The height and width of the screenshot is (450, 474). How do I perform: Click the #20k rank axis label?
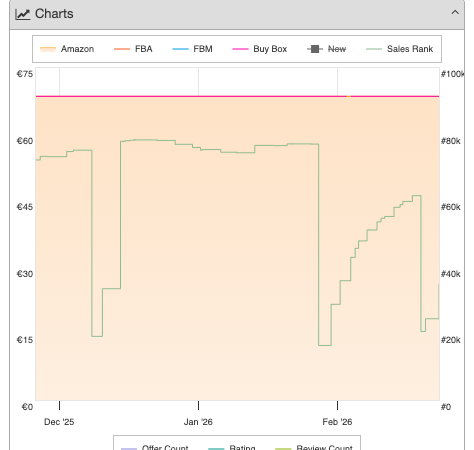click(x=450, y=340)
